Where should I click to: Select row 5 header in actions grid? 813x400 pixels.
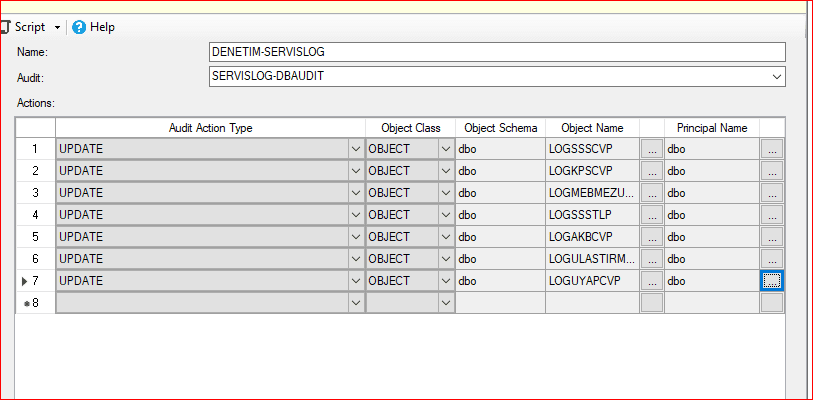tap(35, 237)
